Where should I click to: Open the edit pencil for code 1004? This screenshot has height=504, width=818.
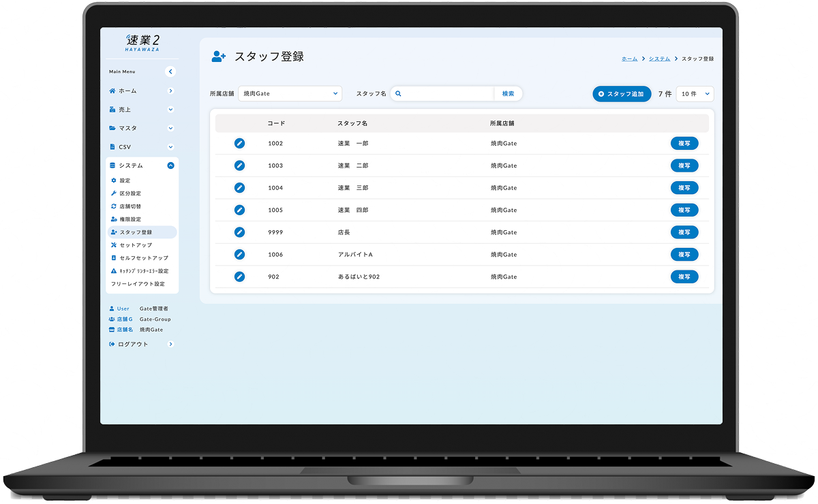[239, 187]
